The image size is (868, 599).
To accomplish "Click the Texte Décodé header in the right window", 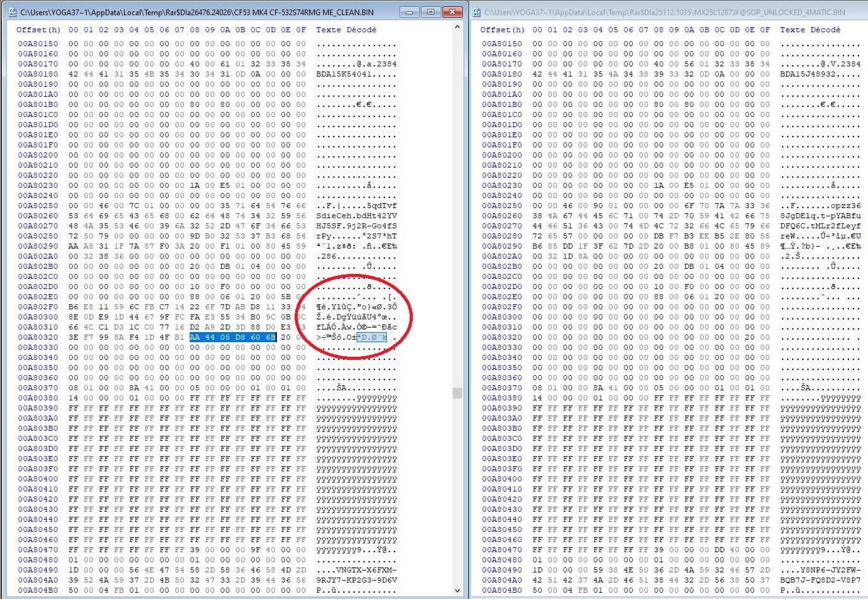I will click(x=810, y=30).
